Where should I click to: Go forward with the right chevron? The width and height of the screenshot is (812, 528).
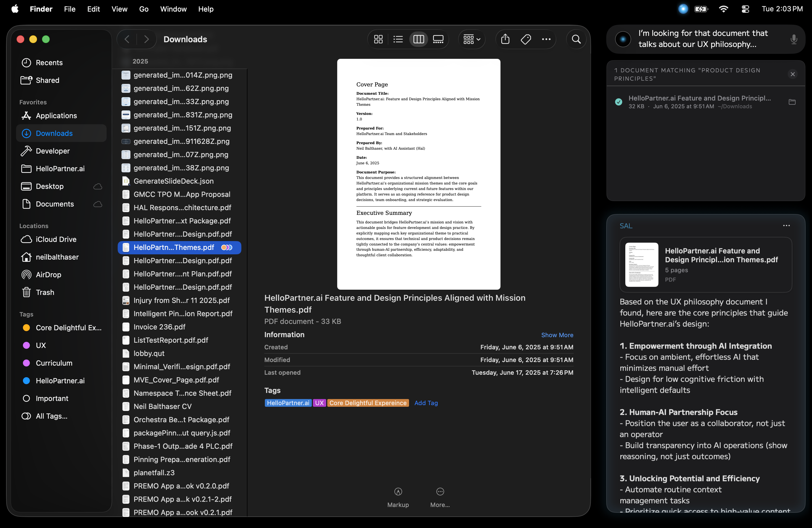tap(146, 39)
